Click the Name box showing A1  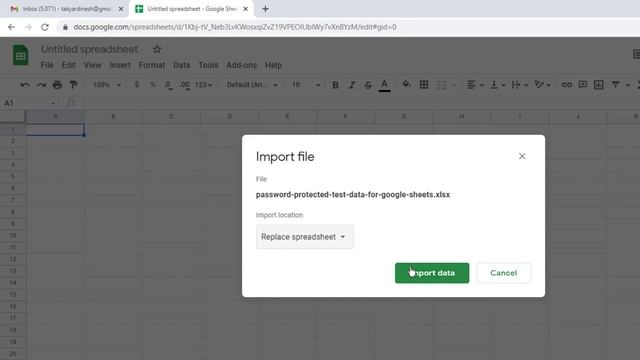pyautogui.click(x=29, y=103)
